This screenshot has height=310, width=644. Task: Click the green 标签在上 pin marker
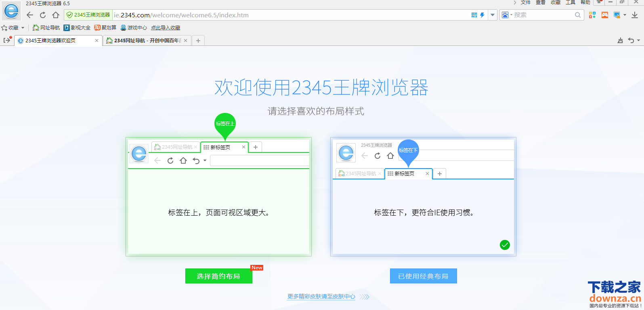tap(225, 126)
